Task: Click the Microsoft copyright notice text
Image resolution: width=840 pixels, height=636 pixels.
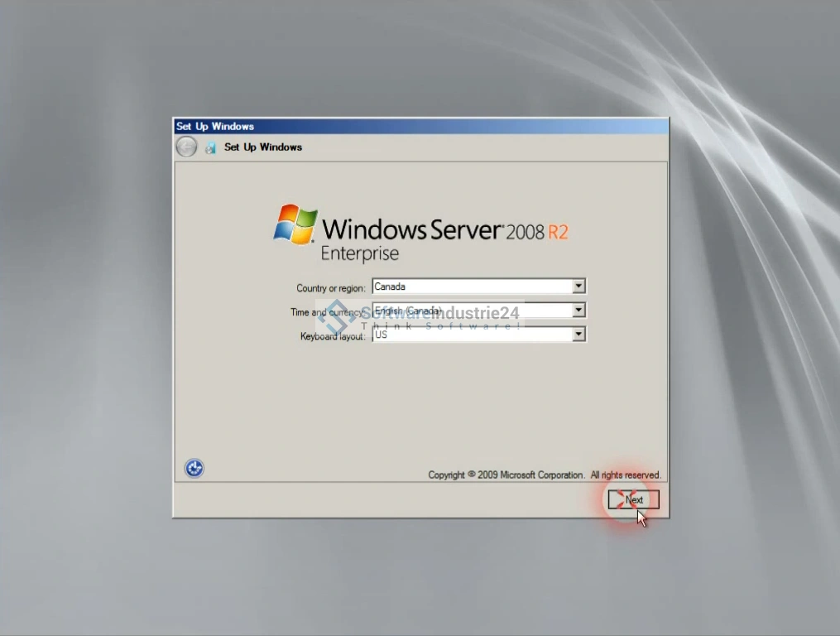Action: click(544, 475)
